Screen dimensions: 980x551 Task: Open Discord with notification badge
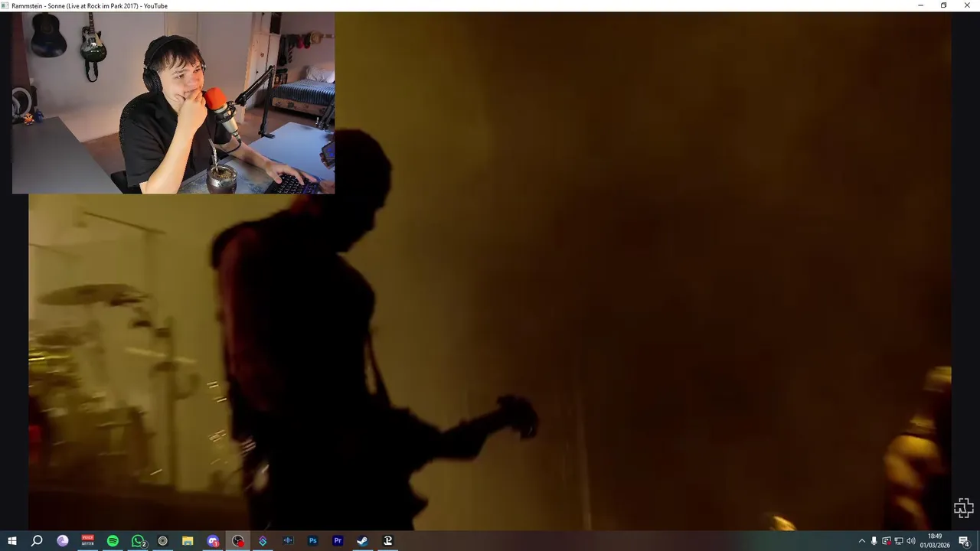[213, 541]
